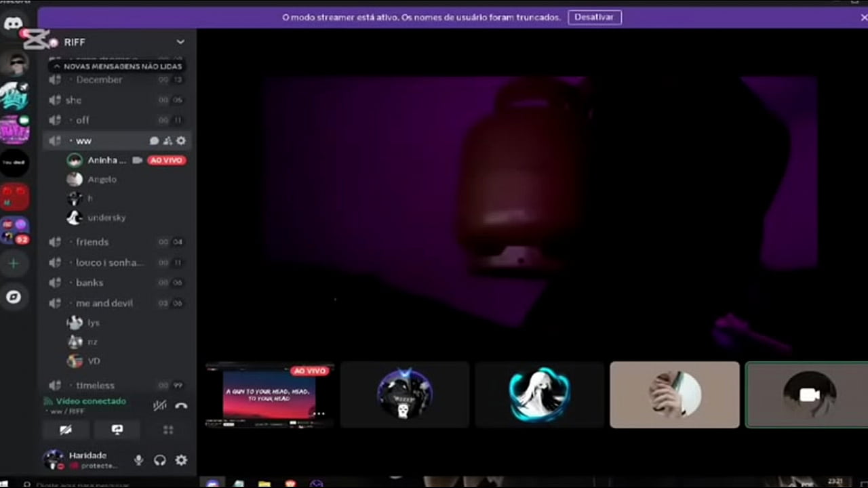Deafen audio with the headphones icon
Image resolution: width=868 pixels, height=488 pixels.
point(160,460)
